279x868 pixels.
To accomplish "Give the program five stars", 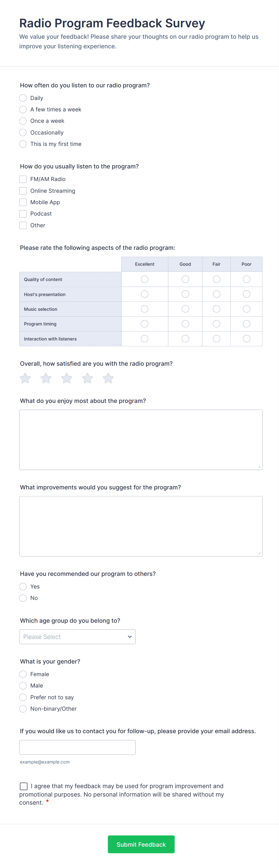I will point(108,378).
